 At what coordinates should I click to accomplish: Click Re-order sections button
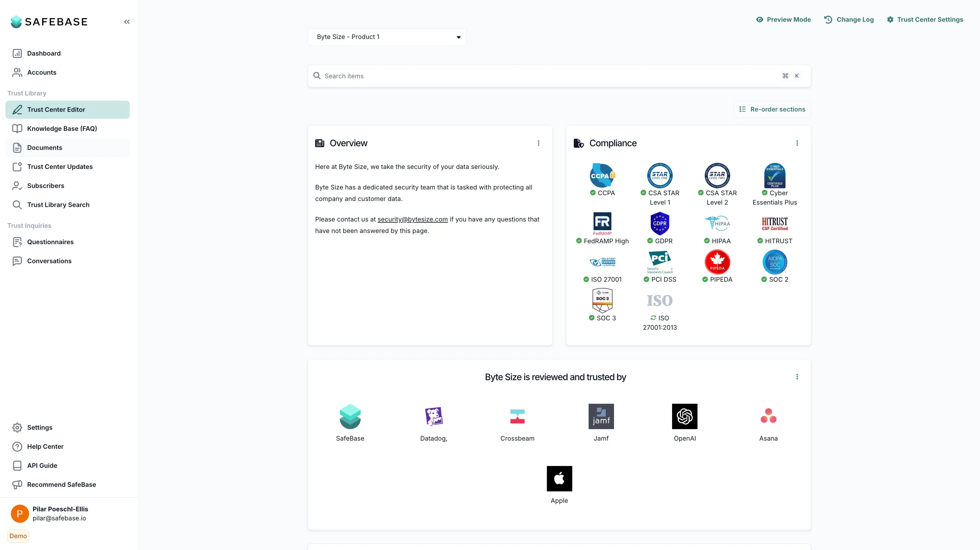(772, 109)
